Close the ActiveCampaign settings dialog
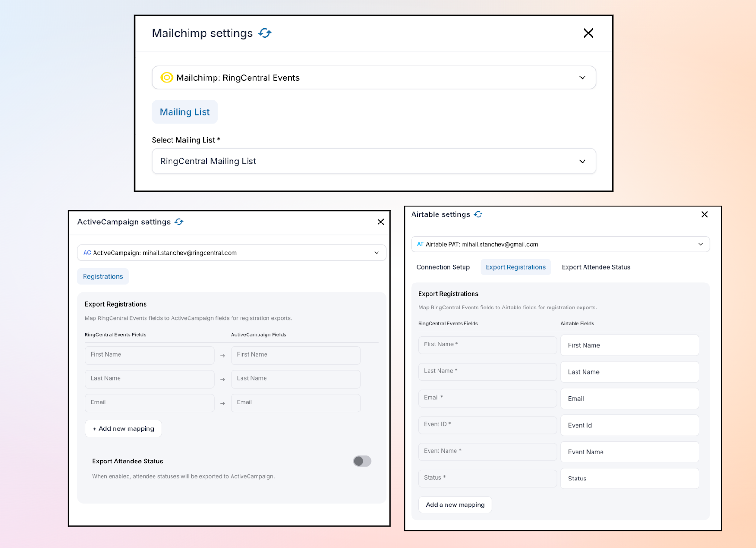 click(x=381, y=222)
